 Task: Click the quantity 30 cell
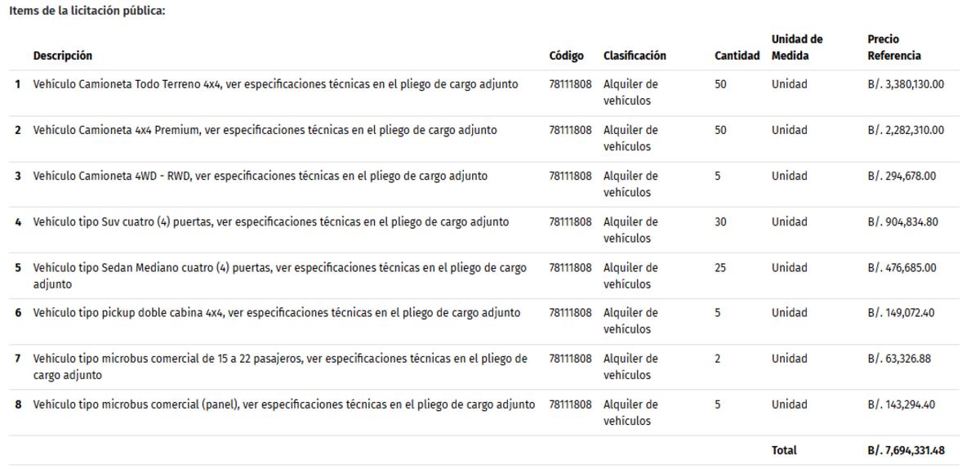point(720,221)
